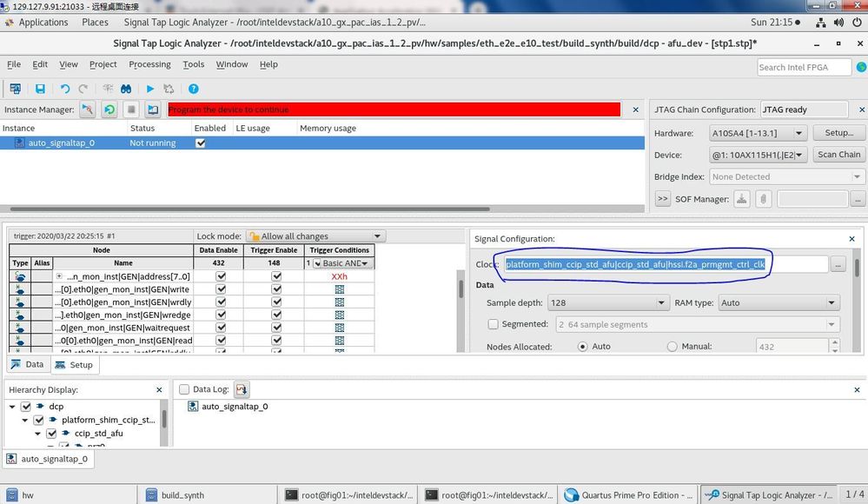Open the Hardware dropdown A10SA4
This screenshot has height=504, width=868.
pos(759,133)
